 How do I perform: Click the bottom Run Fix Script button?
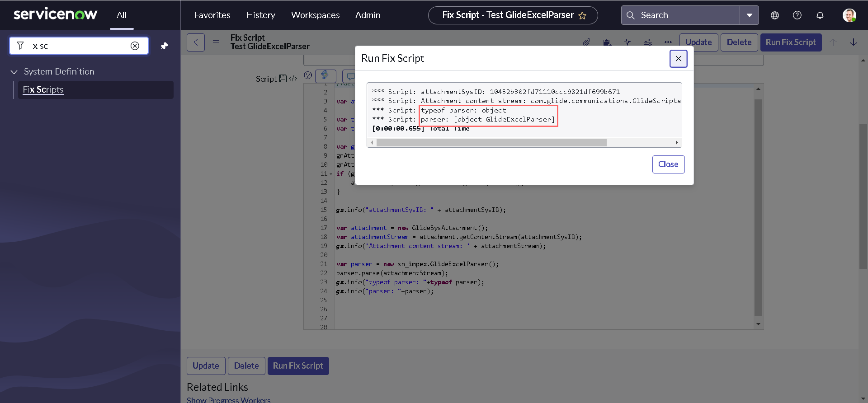click(x=298, y=366)
